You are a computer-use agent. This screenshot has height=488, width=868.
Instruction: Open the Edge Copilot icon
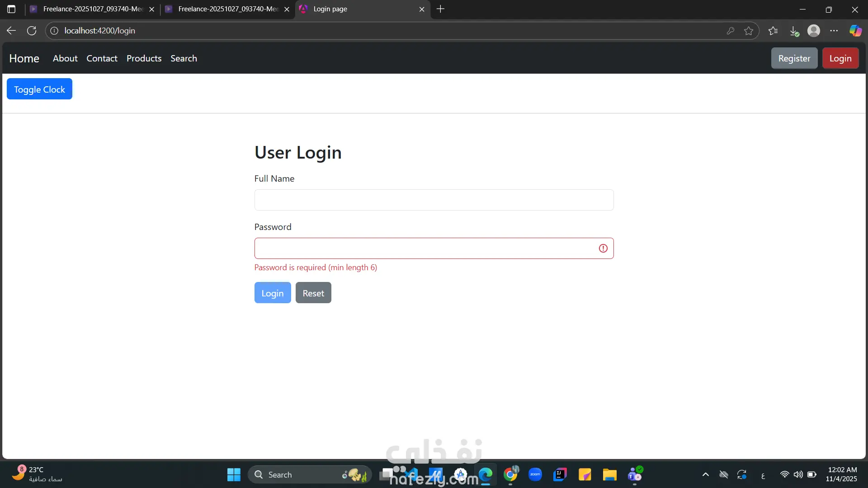click(855, 31)
